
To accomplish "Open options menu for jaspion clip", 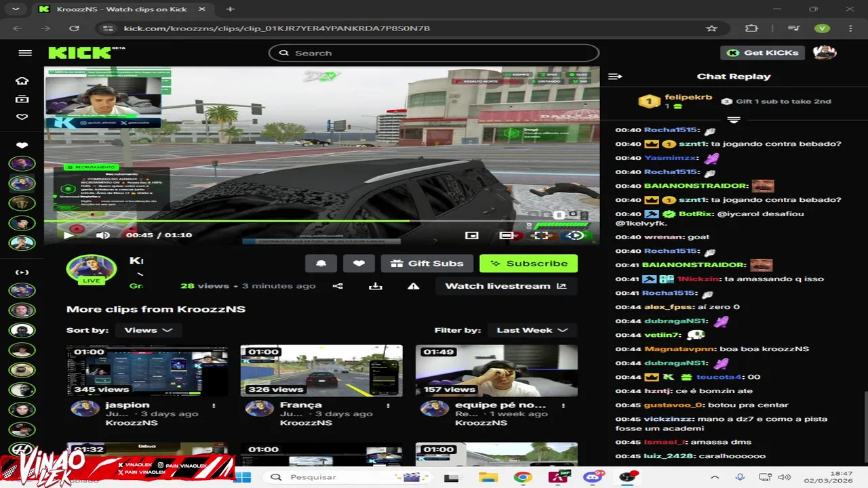I will (214, 405).
